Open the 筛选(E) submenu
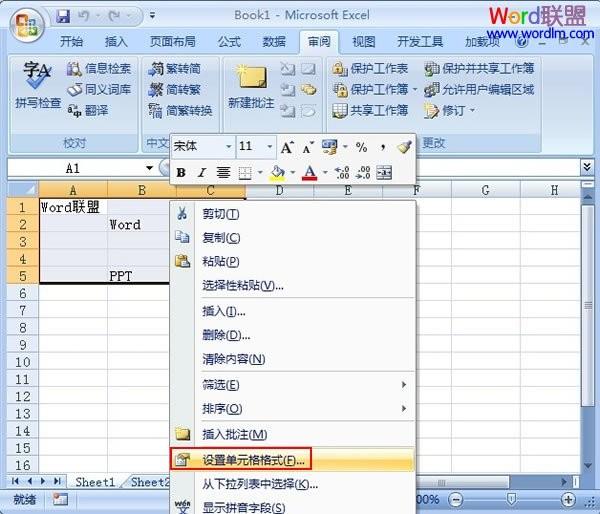600x514 pixels. (293, 385)
